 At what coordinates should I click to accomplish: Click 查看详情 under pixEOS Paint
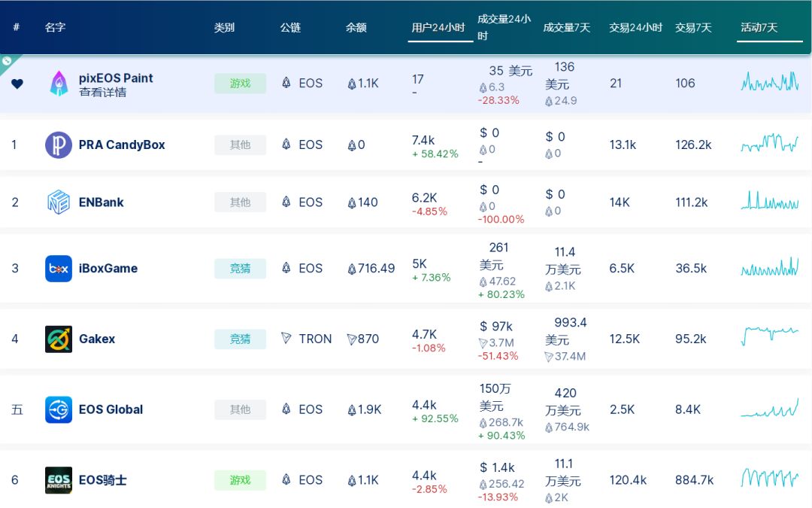(x=102, y=93)
